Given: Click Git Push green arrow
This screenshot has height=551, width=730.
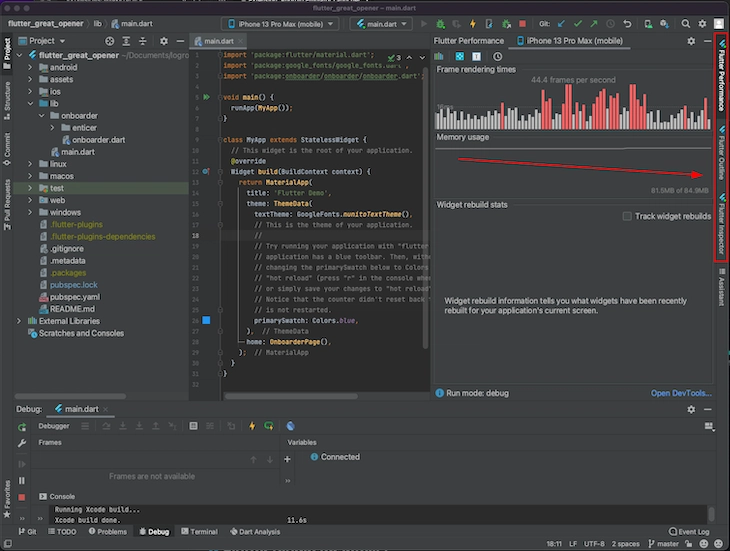Looking at the screenshot, I should [x=594, y=24].
